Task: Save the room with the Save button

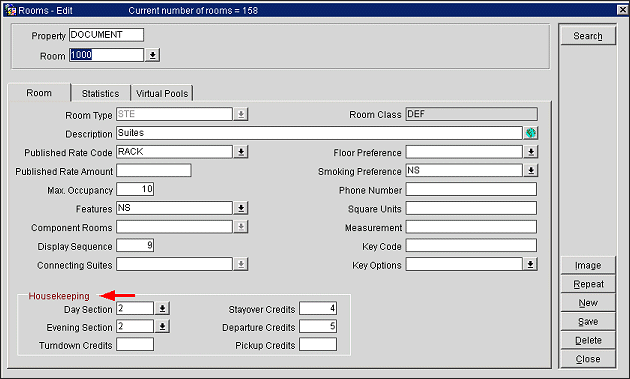Action: click(588, 322)
